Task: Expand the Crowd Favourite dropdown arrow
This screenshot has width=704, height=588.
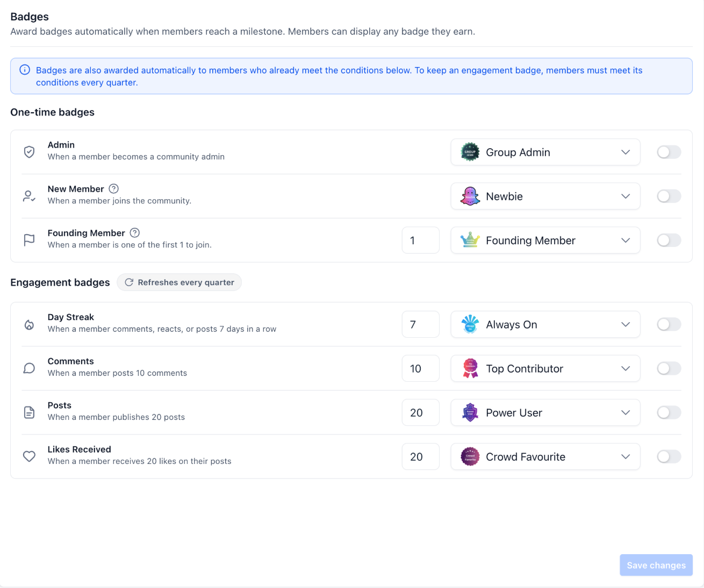Action: [626, 456]
